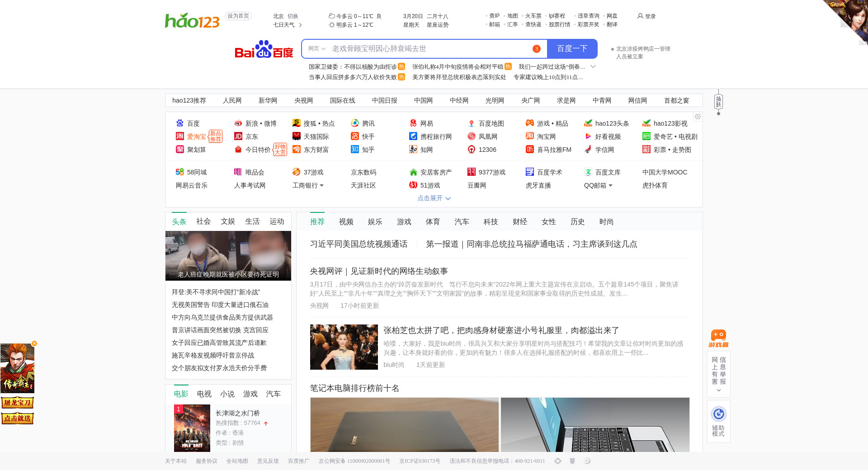Open the settings gear in site grid
The height and width of the screenshot is (470, 868).
698,117
